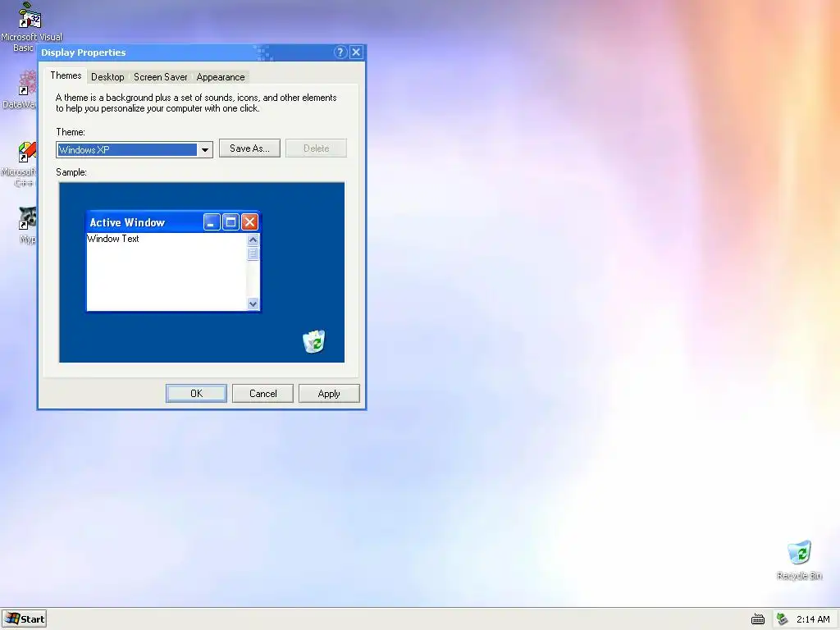The image size is (840, 630).
Task: Click the sample scrollbar up arrow
Action: tap(253, 240)
